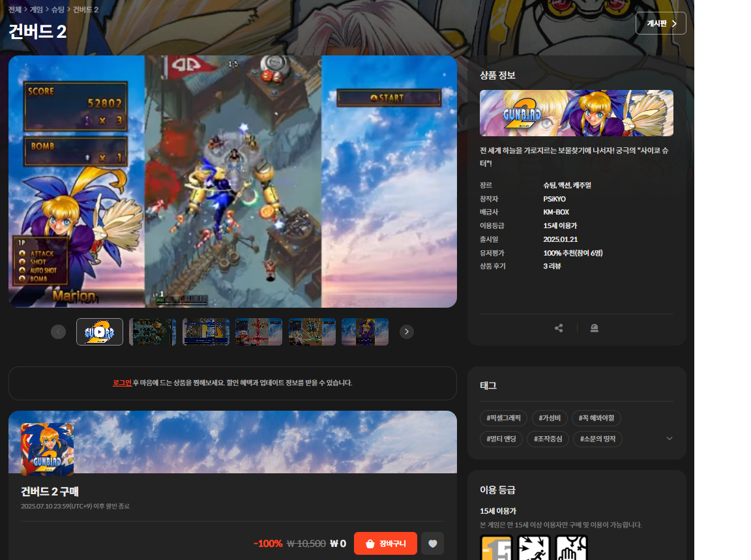The height and width of the screenshot is (560, 751).
Task: Click the 15세 이용가 rating value
Action: coord(560,226)
